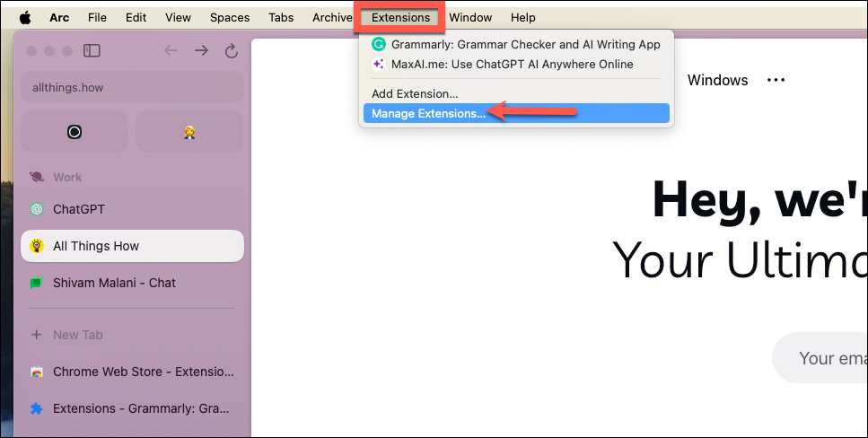
Task: Open Shivam Malani - Chat tab
Action: (x=132, y=283)
